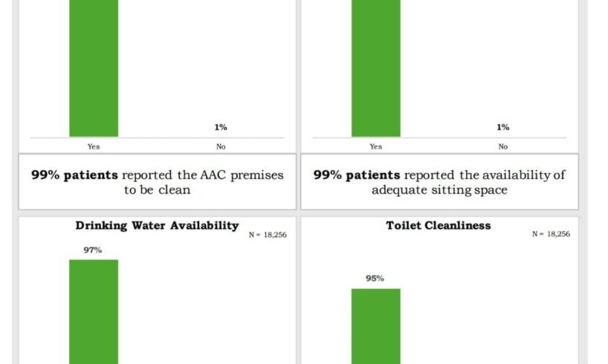The width and height of the screenshot is (608, 364).
Task: Click the Yes axis label in sitting space chart
Action: tap(375, 147)
